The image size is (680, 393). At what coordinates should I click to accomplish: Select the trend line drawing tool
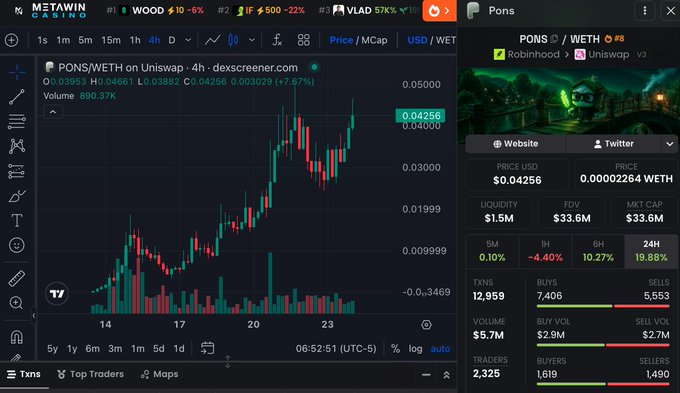pyautogui.click(x=16, y=97)
